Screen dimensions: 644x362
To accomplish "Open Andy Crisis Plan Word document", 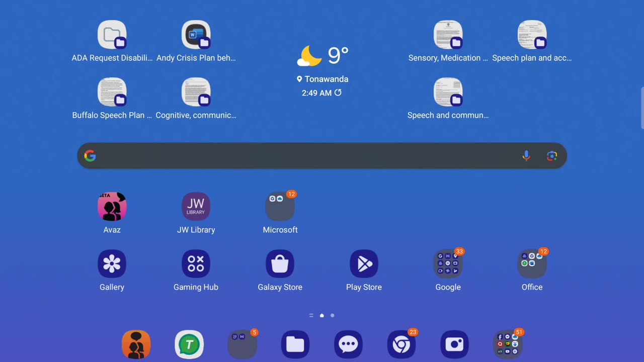I will 196,35.
